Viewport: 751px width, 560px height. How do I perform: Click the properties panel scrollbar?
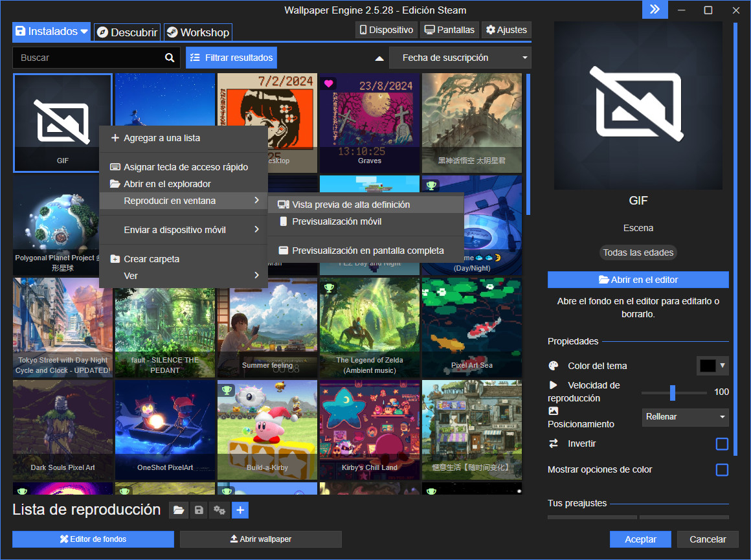point(735,240)
